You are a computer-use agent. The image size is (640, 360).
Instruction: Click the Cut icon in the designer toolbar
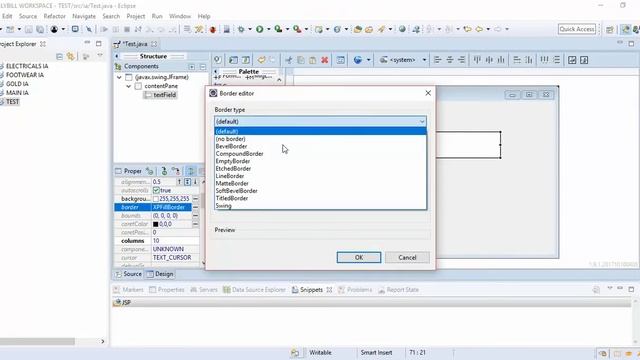(289, 60)
